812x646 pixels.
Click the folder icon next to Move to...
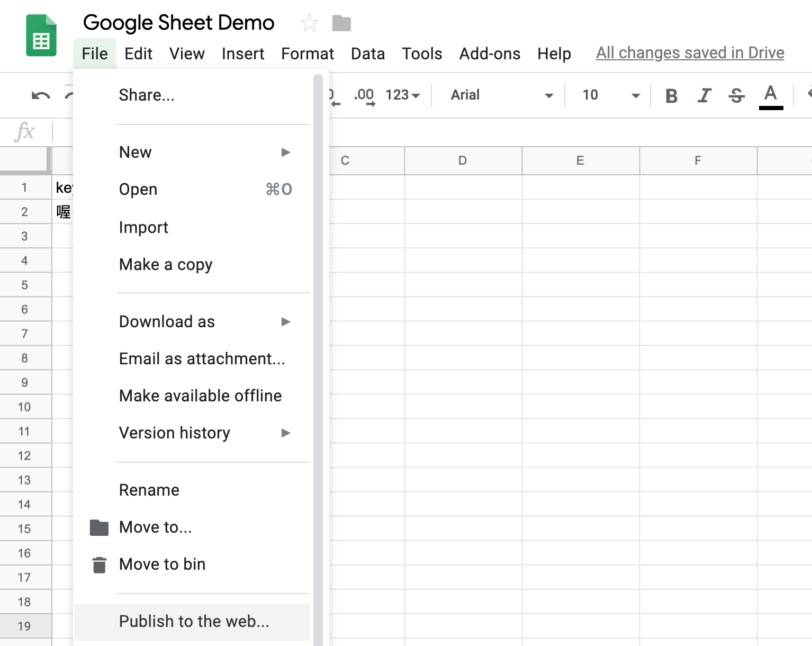[x=99, y=527]
